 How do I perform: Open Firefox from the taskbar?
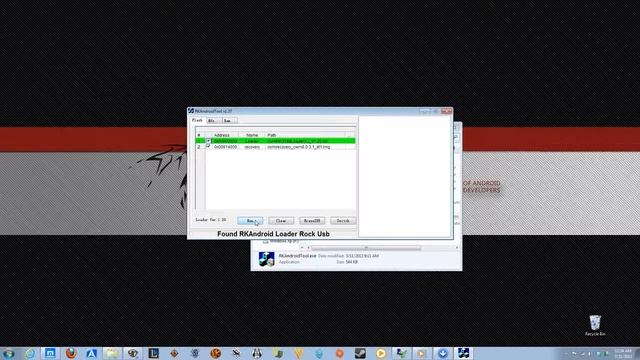click(x=71, y=353)
